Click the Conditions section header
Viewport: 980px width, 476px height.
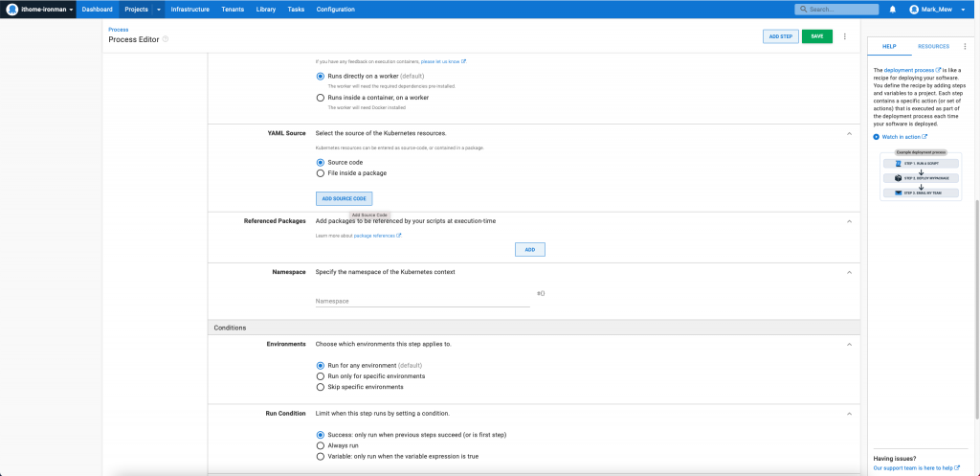pos(534,328)
